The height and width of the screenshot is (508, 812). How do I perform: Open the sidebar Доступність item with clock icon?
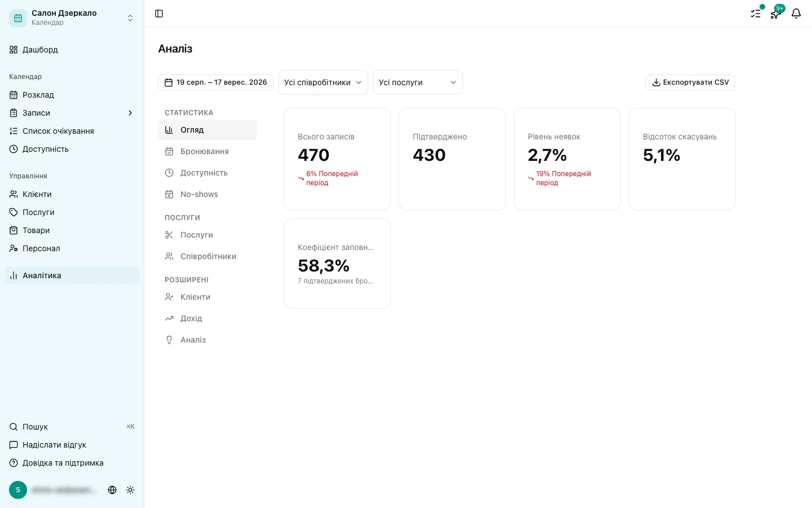72,149
